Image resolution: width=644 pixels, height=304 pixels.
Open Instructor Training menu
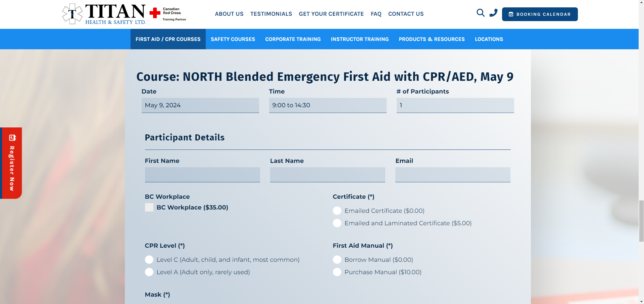coord(360,39)
